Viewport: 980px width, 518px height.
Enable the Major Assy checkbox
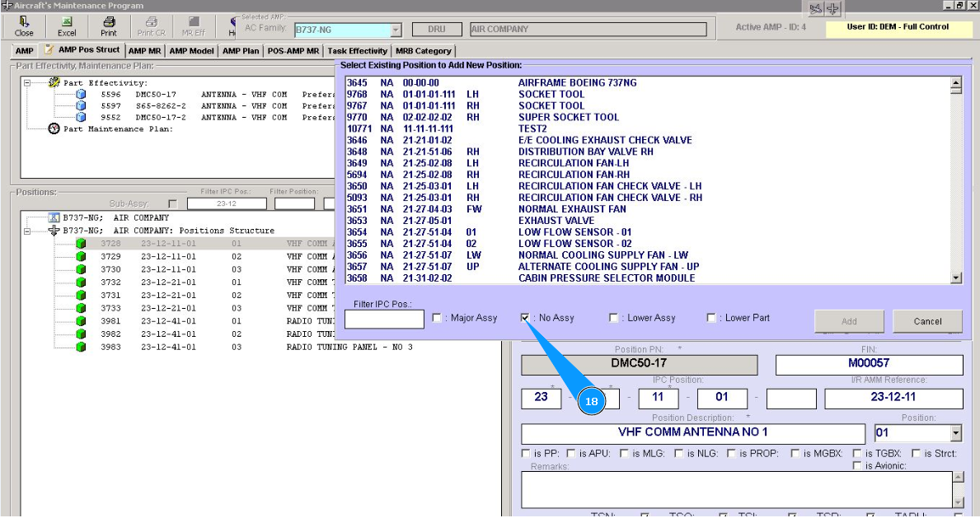point(437,318)
